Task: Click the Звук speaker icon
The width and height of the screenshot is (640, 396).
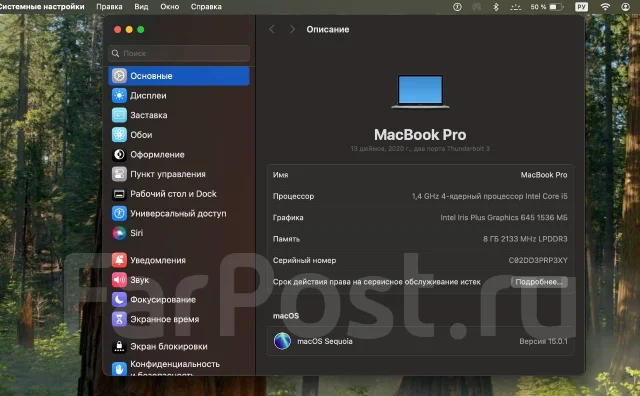Action: tap(119, 280)
